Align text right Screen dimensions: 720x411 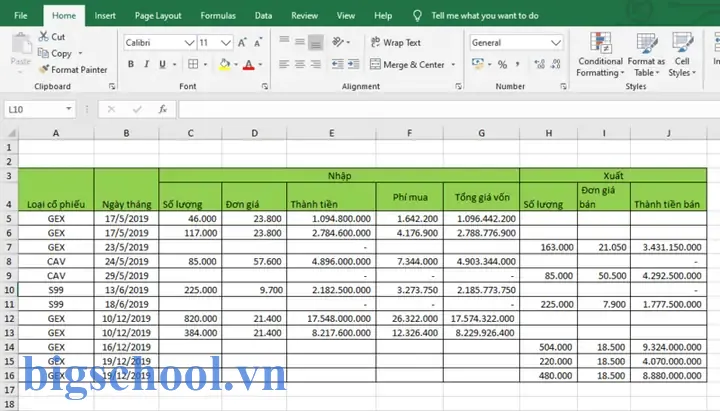(x=315, y=64)
